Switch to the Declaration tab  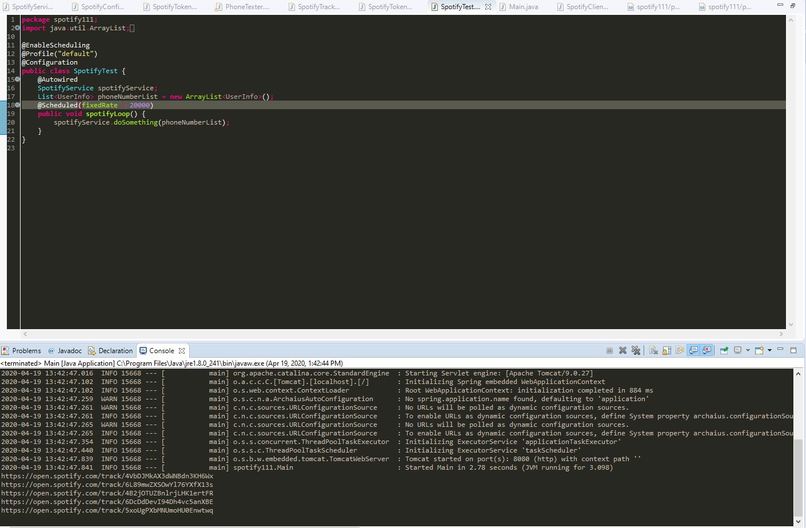pyautogui.click(x=111, y=351)
